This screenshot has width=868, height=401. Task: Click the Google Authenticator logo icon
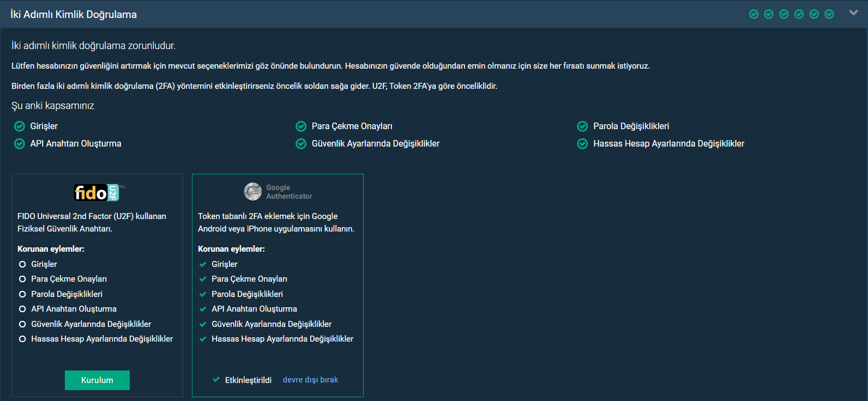253,192
